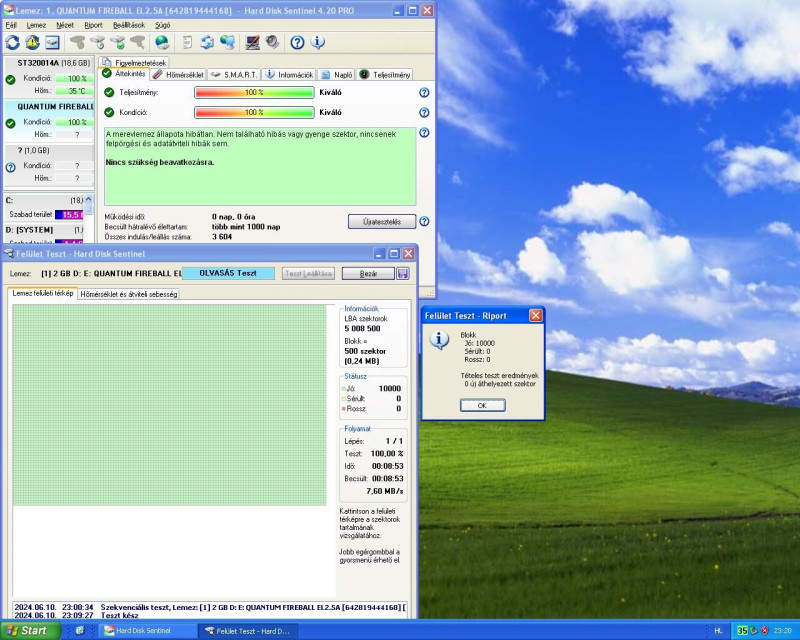The height and width of the screenshot is (640, 800).
Task: Click the red shield tray icon
Action: pyautogui.click(x=764, y=631)
